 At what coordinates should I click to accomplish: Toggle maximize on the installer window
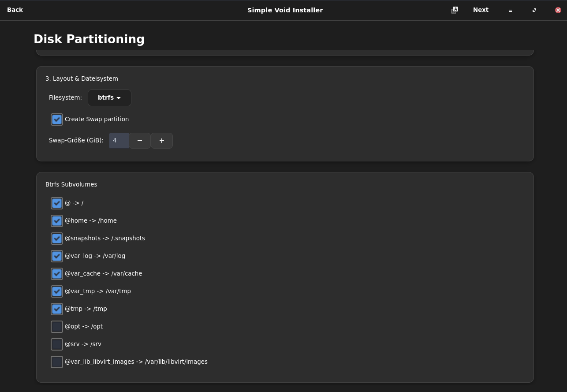click(534, 10)
